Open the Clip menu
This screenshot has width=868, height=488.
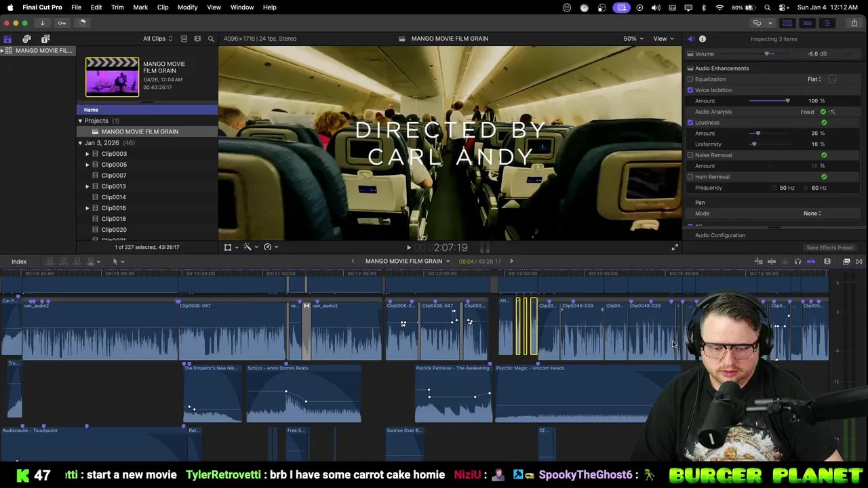coord(163,7)
